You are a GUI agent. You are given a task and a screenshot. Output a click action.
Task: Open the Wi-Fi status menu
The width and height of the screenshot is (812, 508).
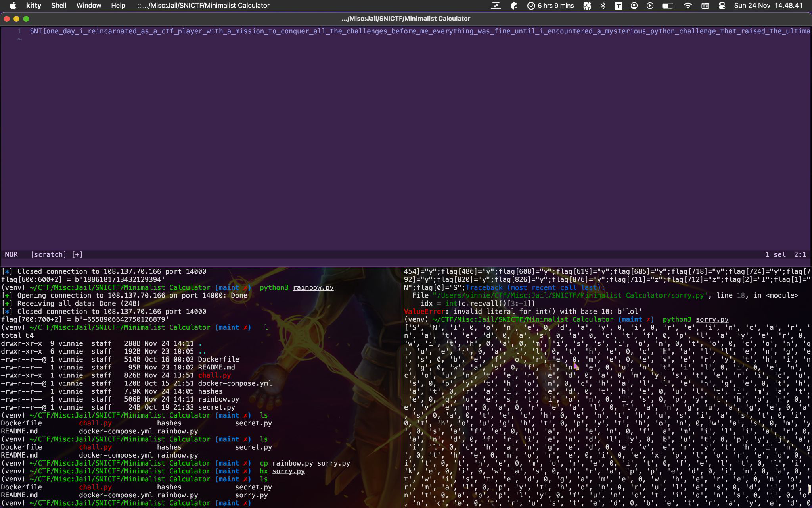[688, 6]
